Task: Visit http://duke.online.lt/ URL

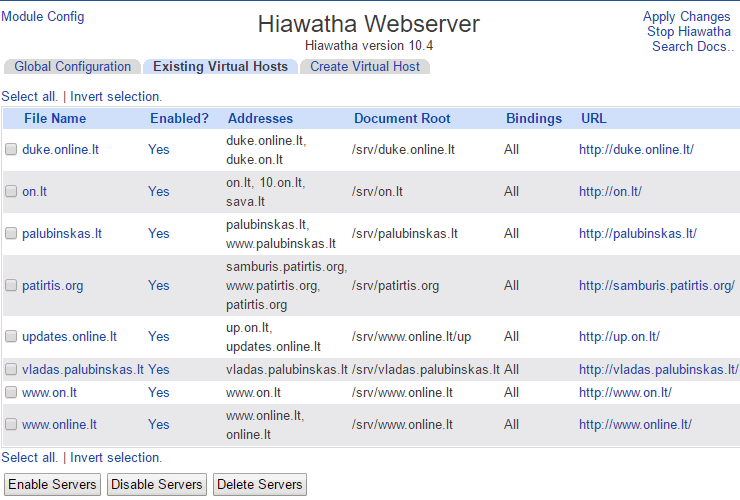Action: pyautogui.click(x=636, y=150)
